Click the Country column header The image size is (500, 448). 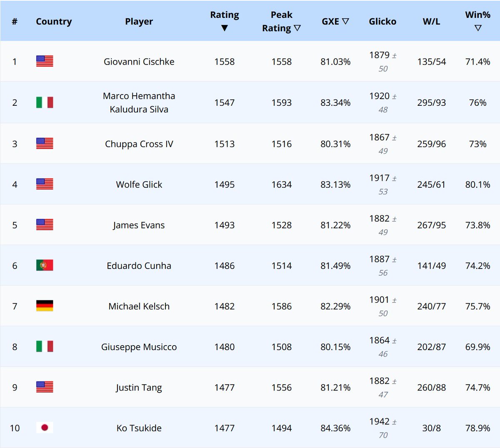pyautogui.click(x=54, y=21)
